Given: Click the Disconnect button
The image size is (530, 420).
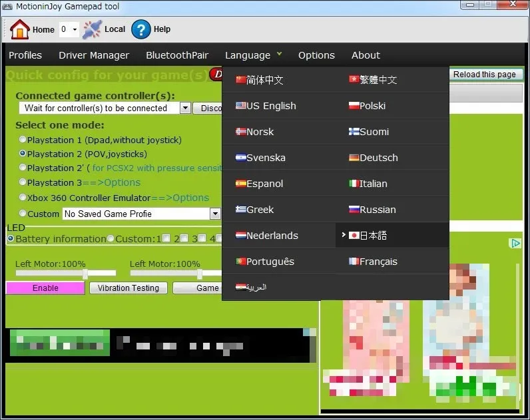Looking at the screenshot, I should coord(208,108).
